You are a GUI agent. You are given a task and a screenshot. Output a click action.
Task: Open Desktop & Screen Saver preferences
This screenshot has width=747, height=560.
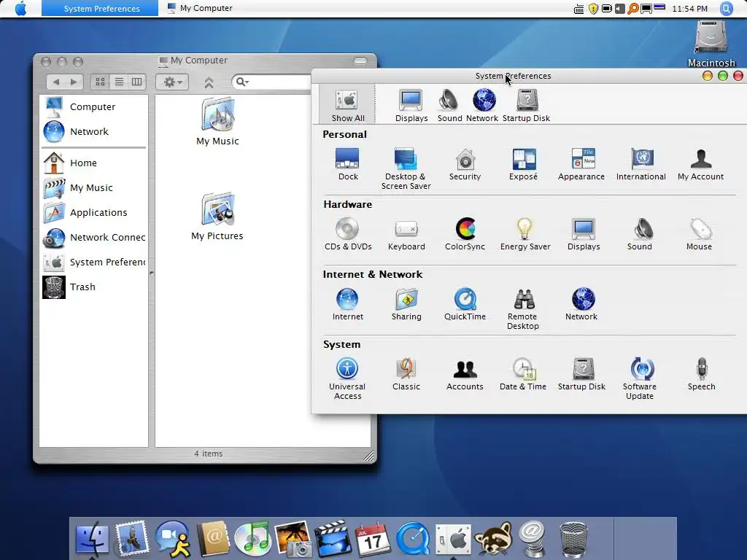pyautogui.click(x=406, y=168)
